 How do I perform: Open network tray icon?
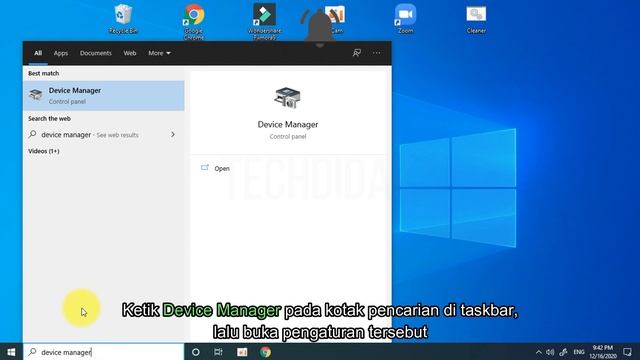pyautogui.click(x=563, y=352)
